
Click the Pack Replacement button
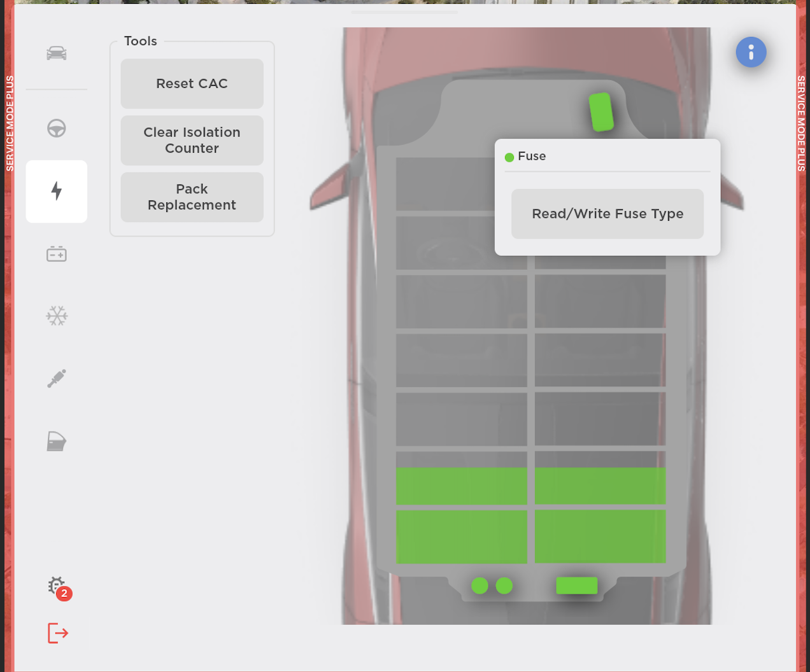(x=192, y=197)
